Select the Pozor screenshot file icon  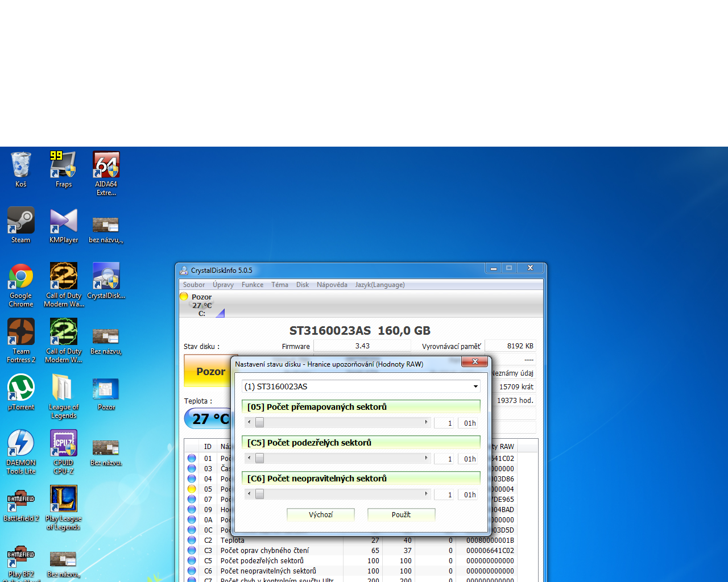tap(106, 394)
